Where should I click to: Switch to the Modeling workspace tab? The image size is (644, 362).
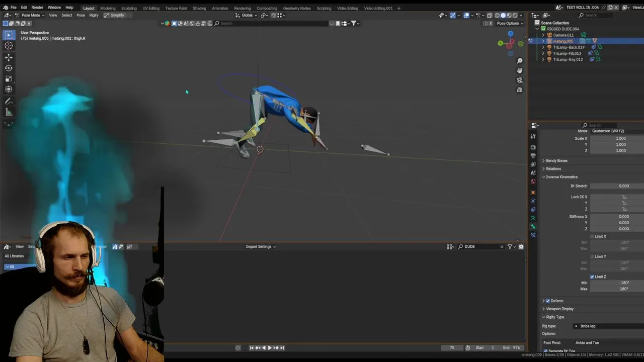[108, 8]
